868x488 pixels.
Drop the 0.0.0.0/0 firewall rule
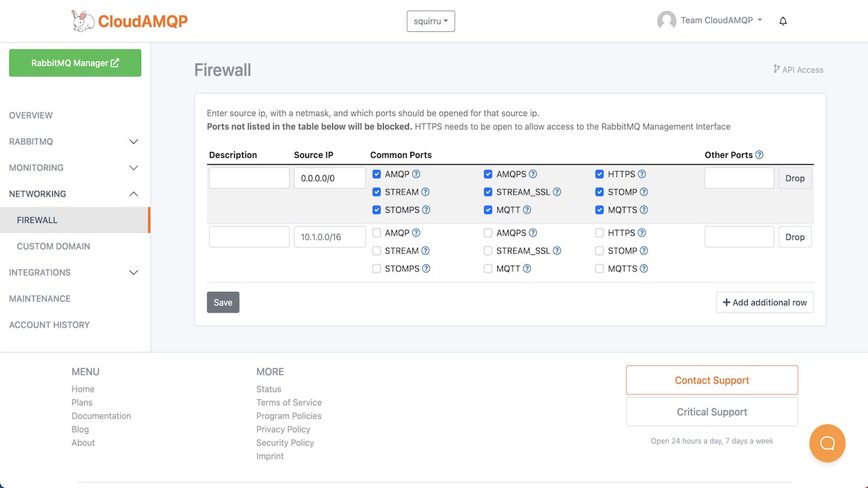pos(795,178)
